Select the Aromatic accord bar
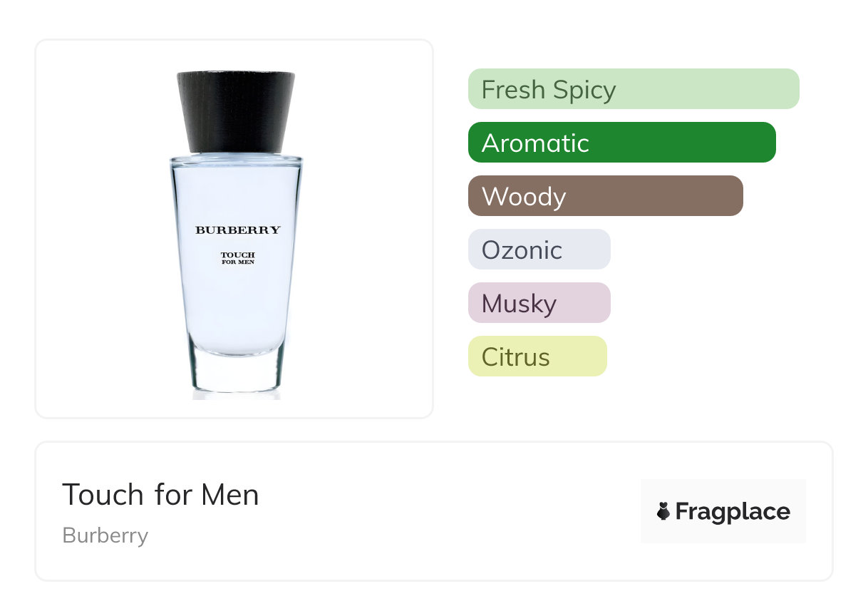Screen dimensions: 868x616 [x=622, y=143]
